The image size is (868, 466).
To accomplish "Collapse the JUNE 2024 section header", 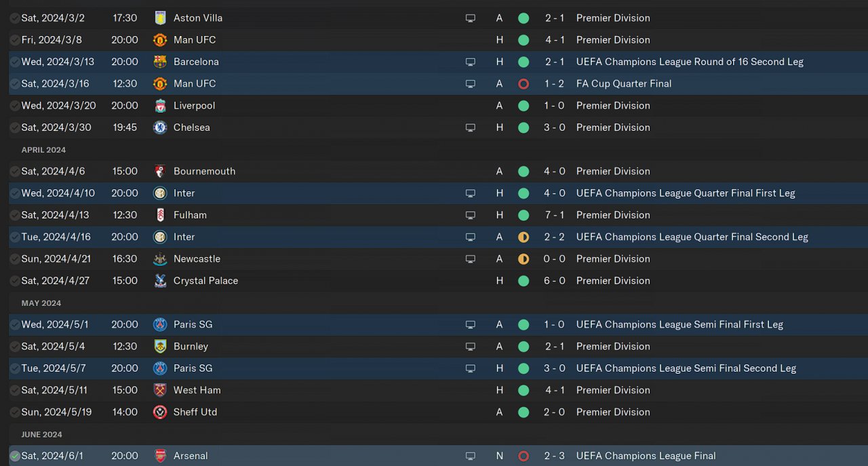I will click(41, 435).
